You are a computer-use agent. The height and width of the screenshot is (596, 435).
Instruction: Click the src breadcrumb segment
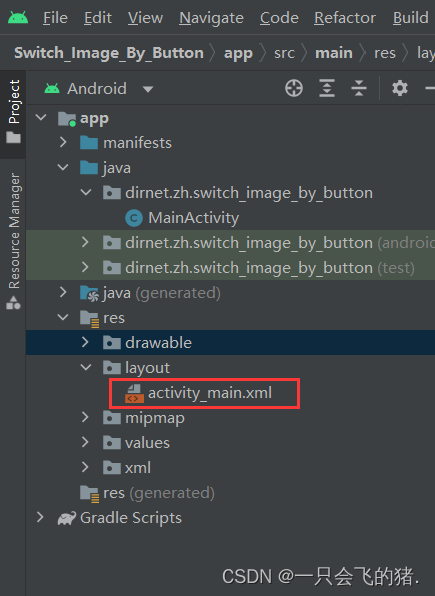pyautogui.click(x=284, y=53)
